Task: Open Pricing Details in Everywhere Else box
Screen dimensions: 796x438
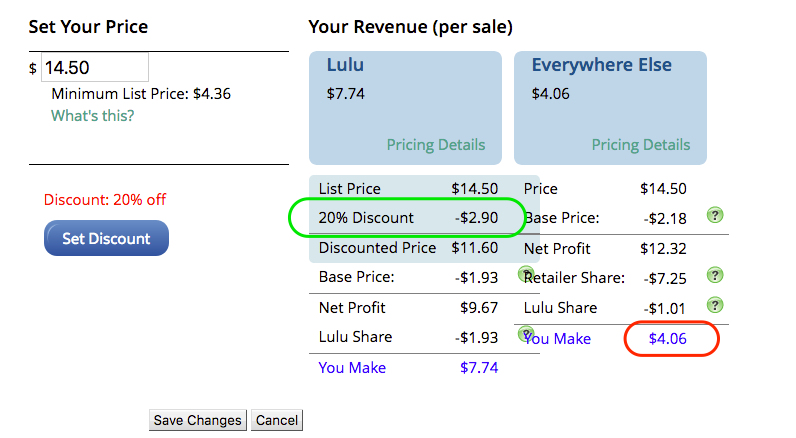Action: 641,145
